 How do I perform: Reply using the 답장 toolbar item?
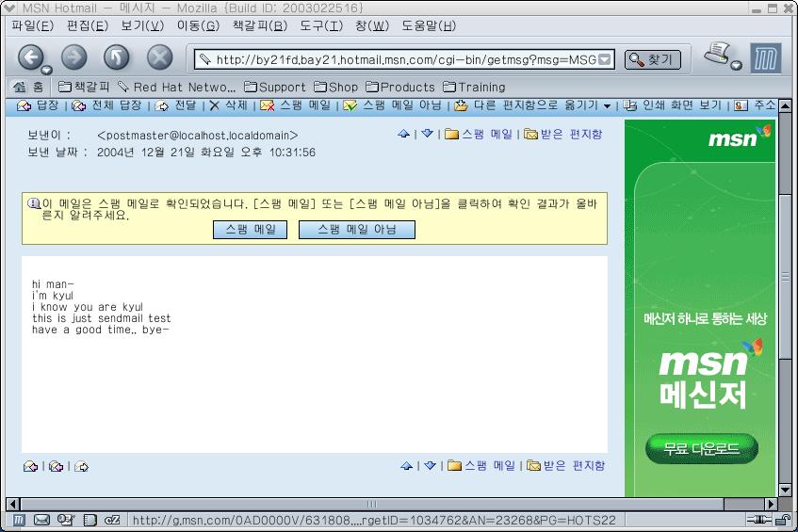point(39,105)
